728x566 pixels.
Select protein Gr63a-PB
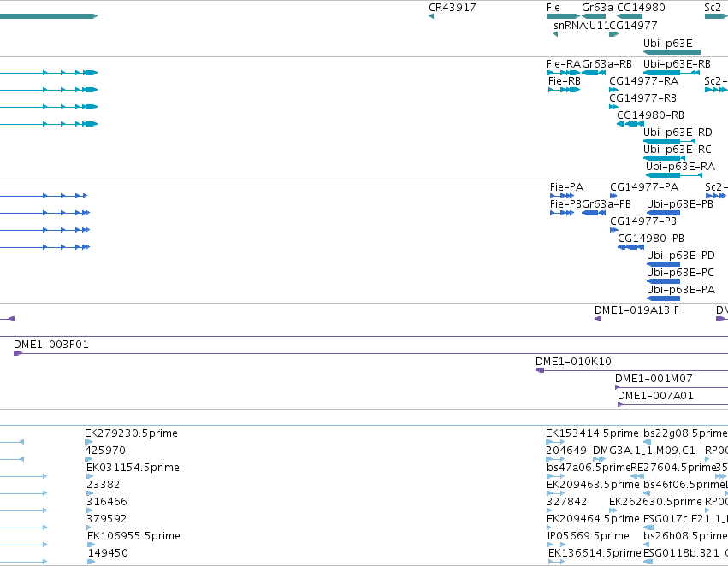coord(594,213)
